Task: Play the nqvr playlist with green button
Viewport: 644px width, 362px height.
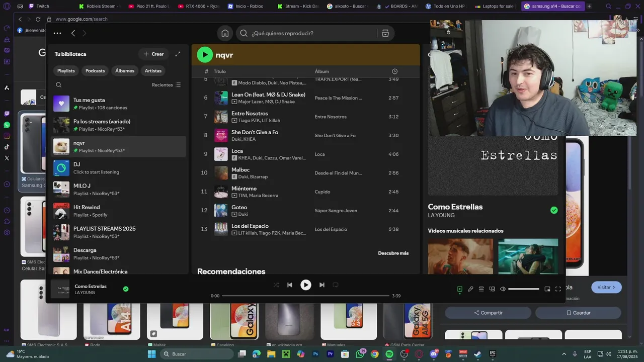Action: 205,55
